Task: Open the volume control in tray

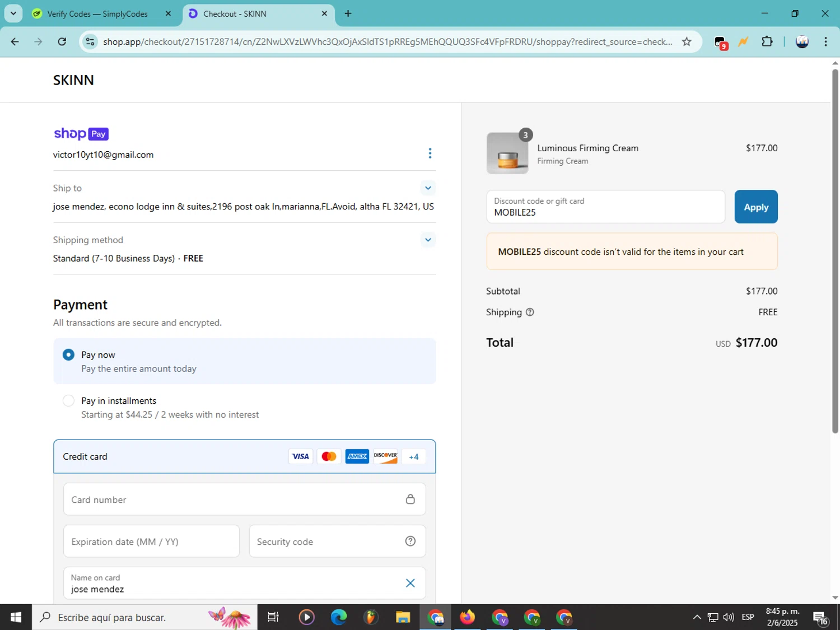Action: 729,617
